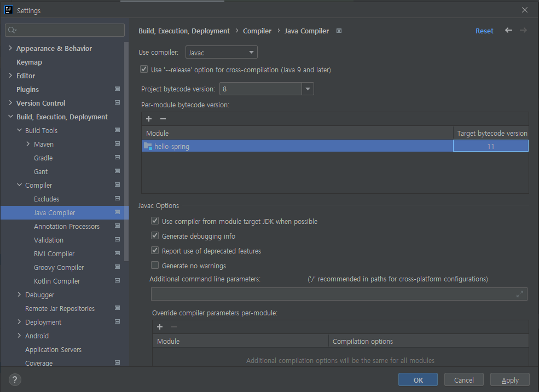Edit target bytecode version cell '11'
539x392 pixels.
pyautogui.click(x=490, y=146)
